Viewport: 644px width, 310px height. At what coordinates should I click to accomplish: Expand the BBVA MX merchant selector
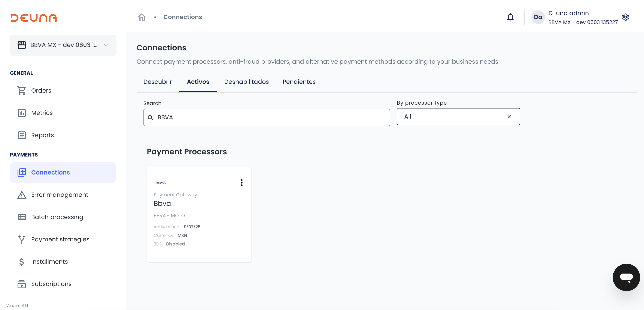click(63, 45)
